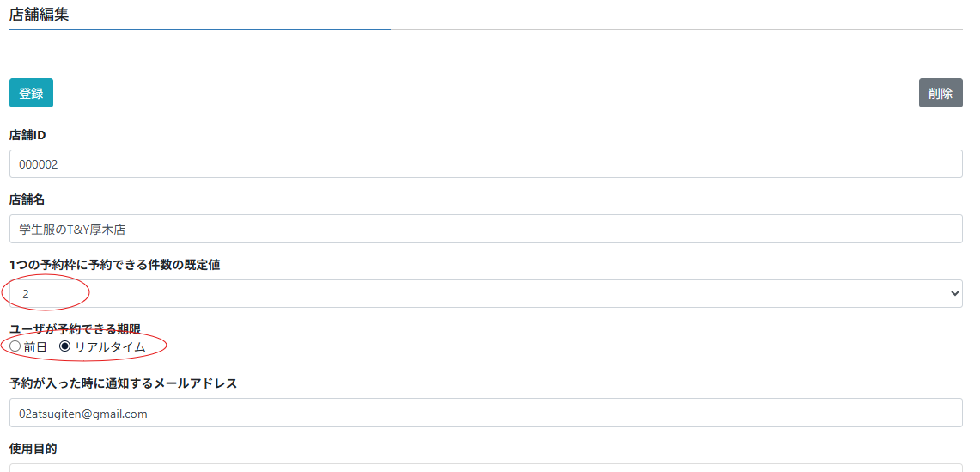
Task: Select the 前日 radio button
Action: [15, 346]
